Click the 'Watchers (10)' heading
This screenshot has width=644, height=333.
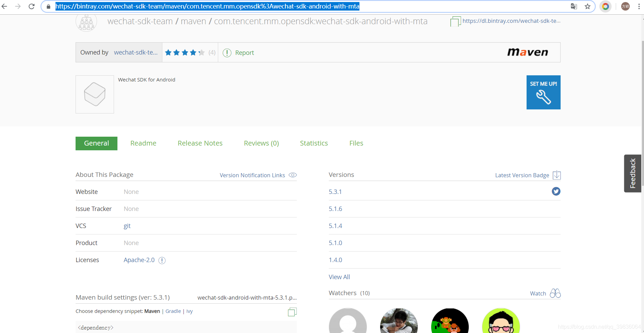349,293
